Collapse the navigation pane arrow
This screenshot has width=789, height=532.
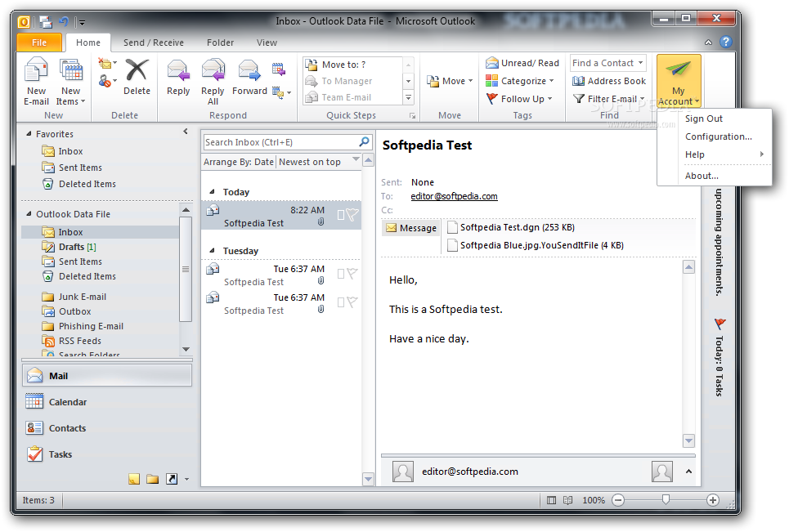pos(186,132)
